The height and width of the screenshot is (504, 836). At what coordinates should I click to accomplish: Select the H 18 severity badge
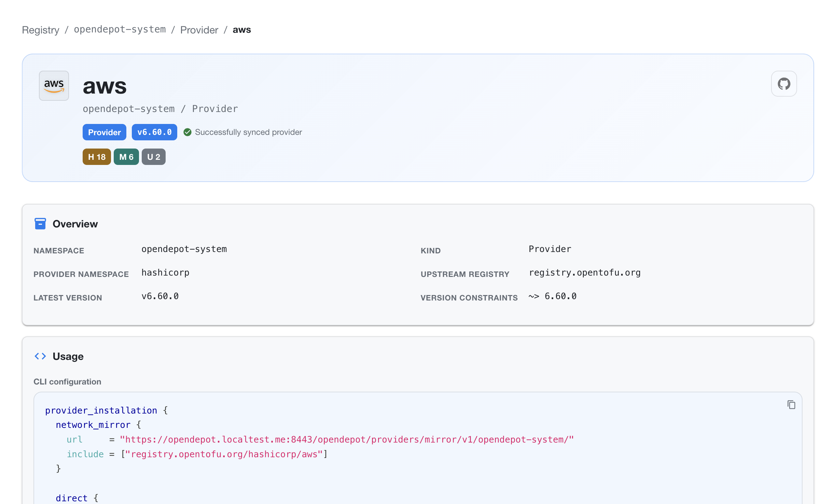pyautogui.click(x=97, y=157)
